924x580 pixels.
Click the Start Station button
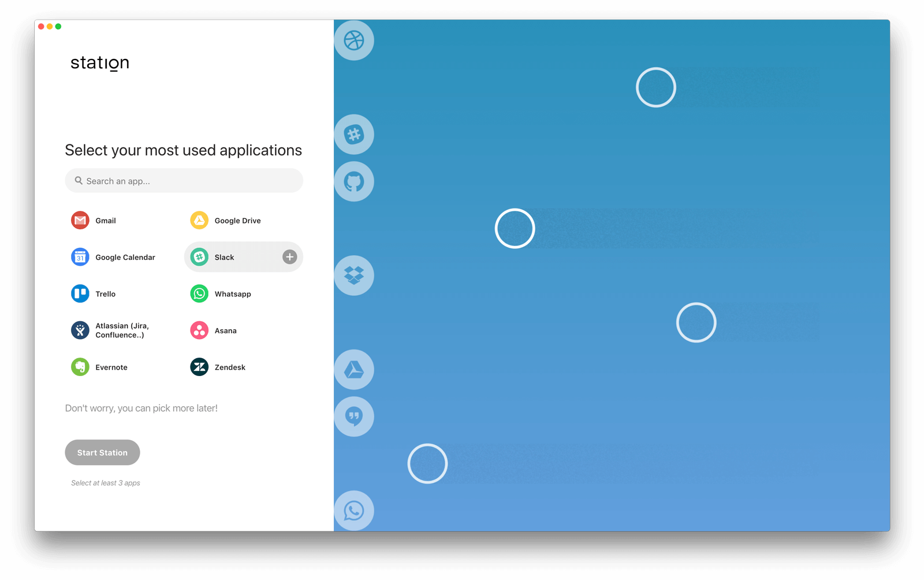(102, 452)
